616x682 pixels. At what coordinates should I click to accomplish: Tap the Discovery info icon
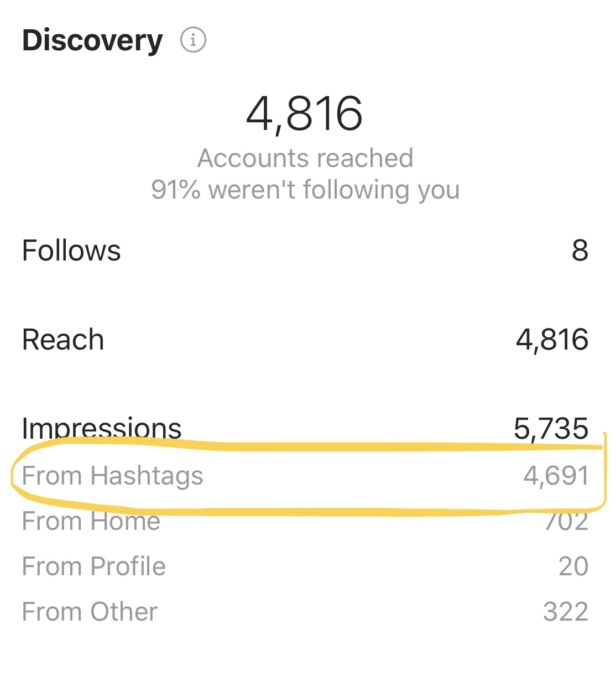coord(193,40)
